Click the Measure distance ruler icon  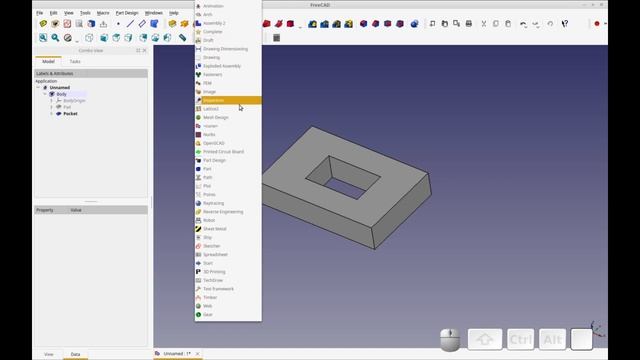coord(182,38)
